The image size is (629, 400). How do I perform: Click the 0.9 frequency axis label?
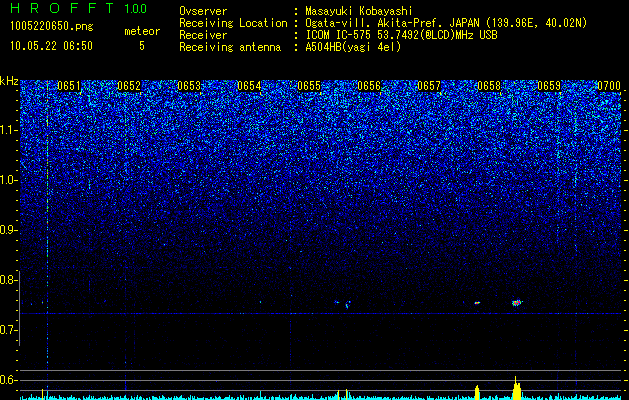pos(9,230)
